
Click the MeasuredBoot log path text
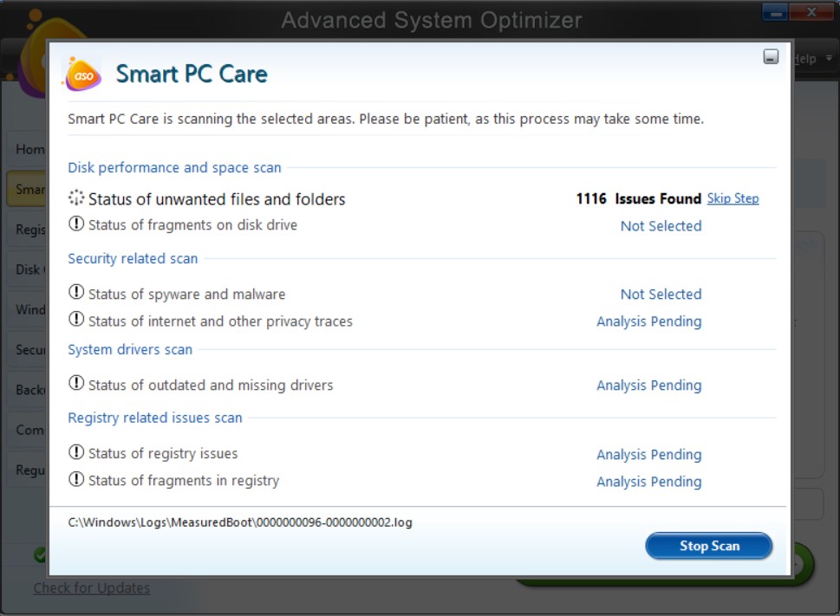tap(239, 522)
